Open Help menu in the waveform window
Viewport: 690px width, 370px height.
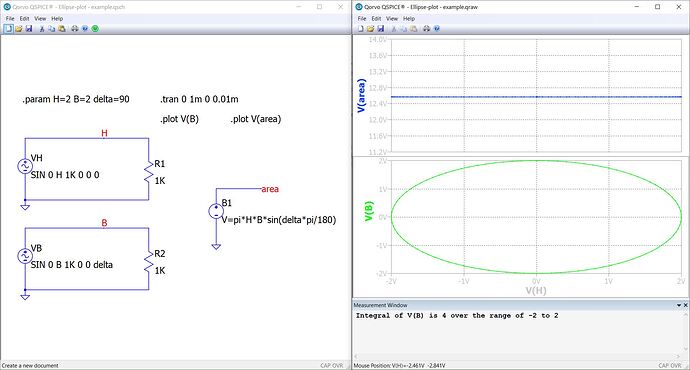(409, 18)
